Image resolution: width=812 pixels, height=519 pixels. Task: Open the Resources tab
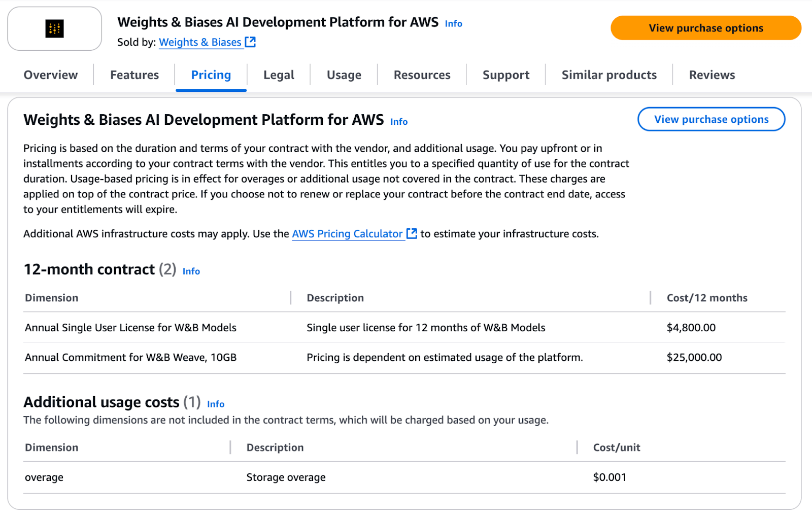(422, 75)
